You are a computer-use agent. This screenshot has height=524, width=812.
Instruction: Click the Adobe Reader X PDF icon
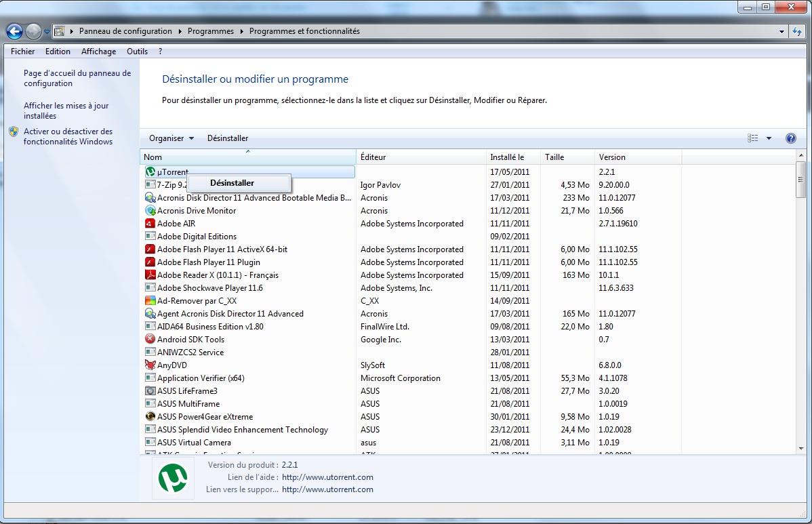150,275
